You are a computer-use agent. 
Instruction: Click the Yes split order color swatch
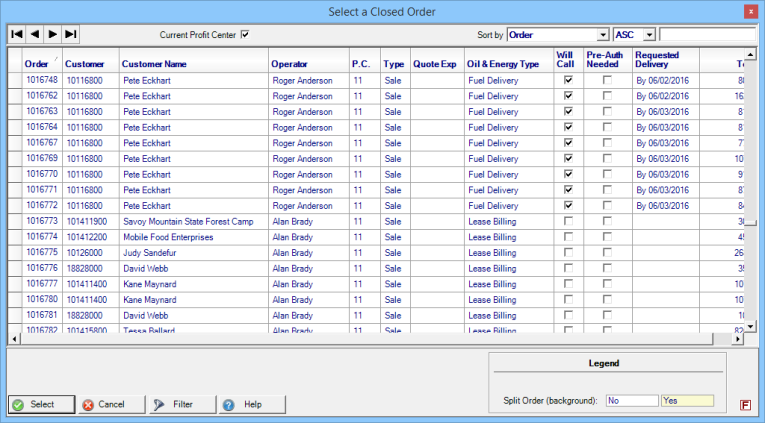(x=686, y=400)
